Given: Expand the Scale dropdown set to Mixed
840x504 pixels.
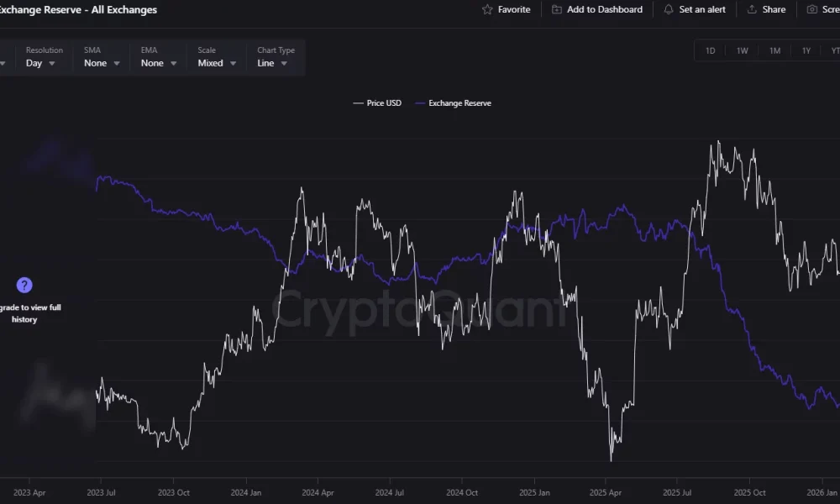Looking at the screenshot, I should pyautogui.click(x=216, y=62).
